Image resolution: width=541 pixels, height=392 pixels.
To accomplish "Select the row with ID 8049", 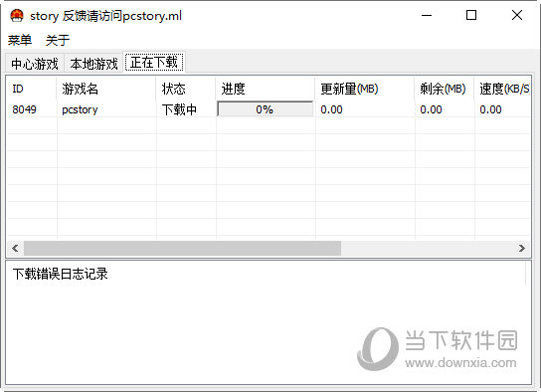I will (269, 109).
